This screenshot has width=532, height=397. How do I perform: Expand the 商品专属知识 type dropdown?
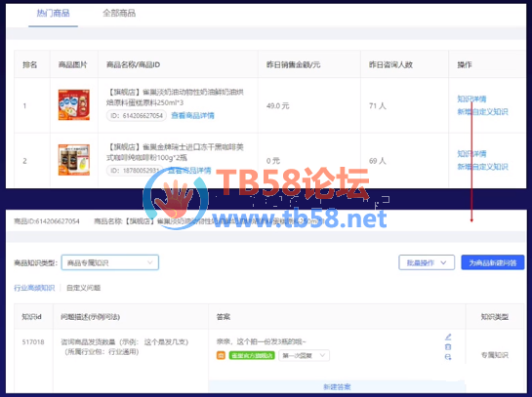pos(110,262)
